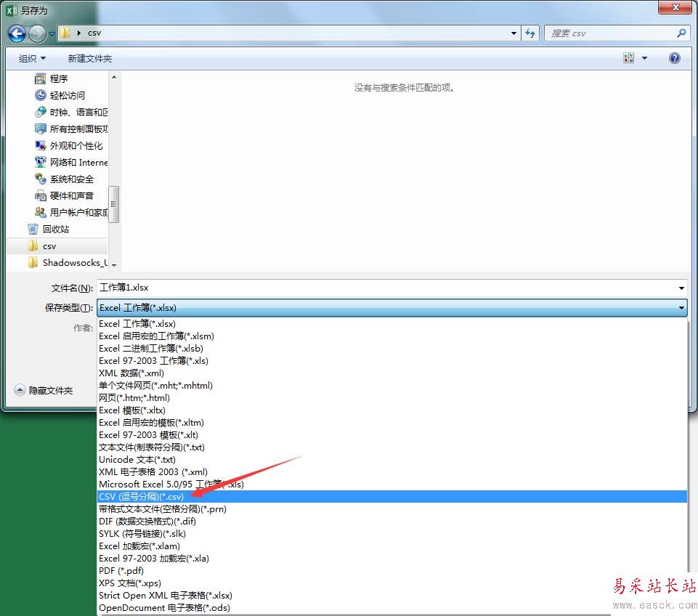Refresh the csv folder view
Viewport: 698px width, 616px height.
pos(529,33)
